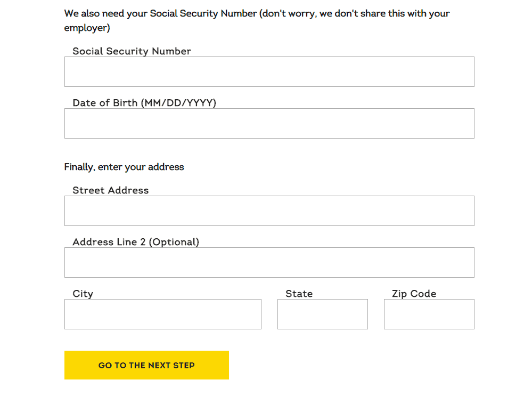Click the Date of Birth label text
The height and width of the screenshot is (404, 532).
[144, 103]
